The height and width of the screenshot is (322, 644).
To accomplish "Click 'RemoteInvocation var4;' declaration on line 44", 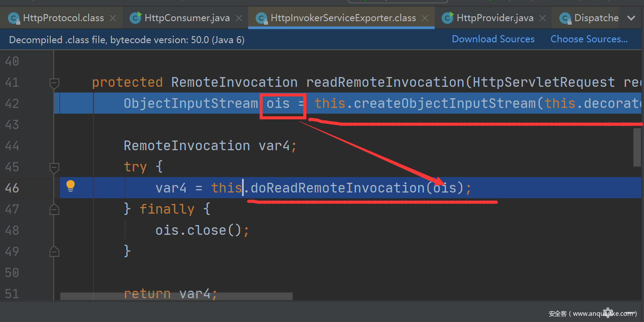I will point(210,146).
